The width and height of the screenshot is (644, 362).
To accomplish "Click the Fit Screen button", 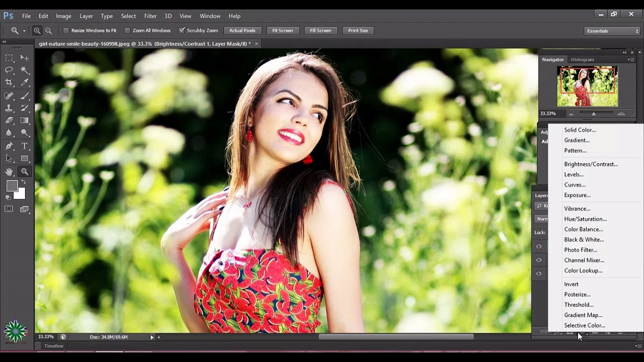I will point(282,31).
